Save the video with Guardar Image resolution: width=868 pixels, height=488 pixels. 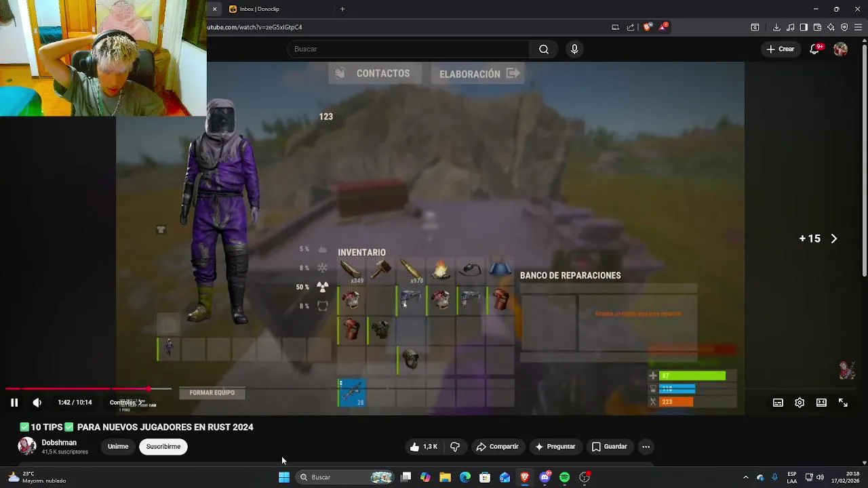click(609, 447)
